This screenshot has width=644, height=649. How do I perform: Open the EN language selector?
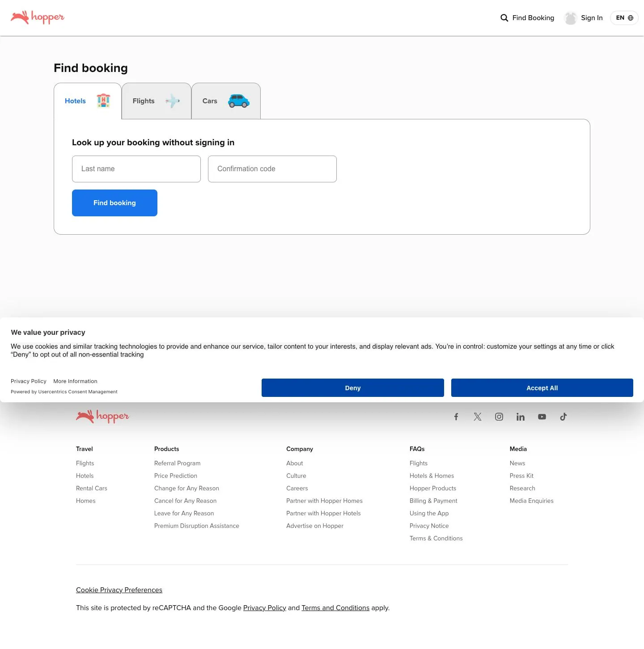tap(624, 18)
